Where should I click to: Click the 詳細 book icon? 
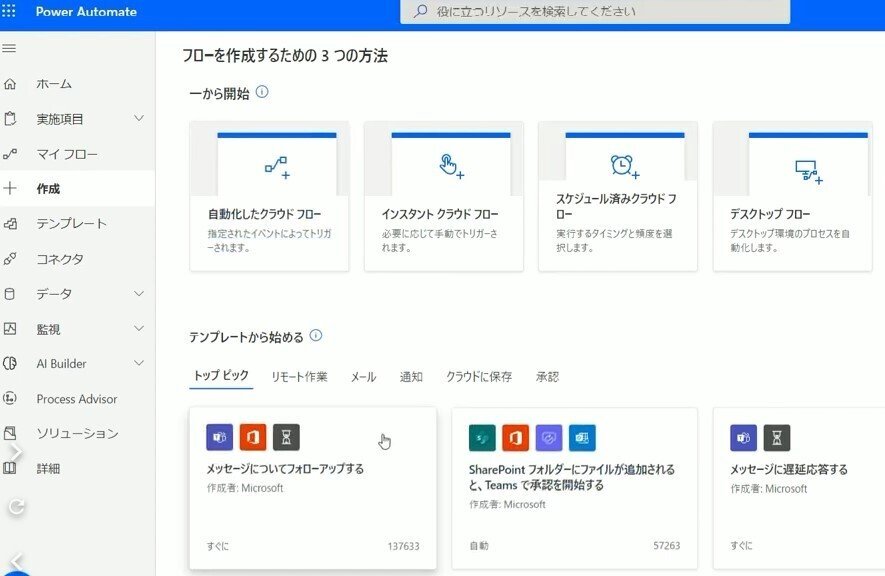pyautogui.click(x=10, y=468)
